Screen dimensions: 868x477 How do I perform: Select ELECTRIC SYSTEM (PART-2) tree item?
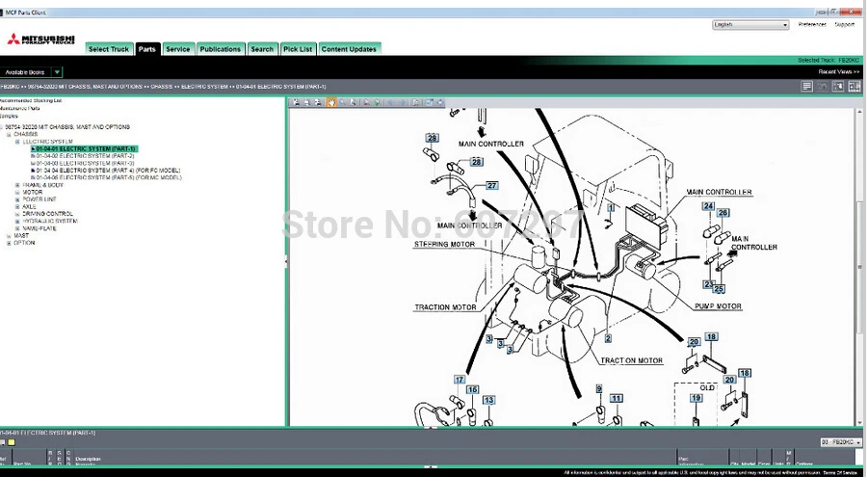pyautogui.click(x=85, y=156)
